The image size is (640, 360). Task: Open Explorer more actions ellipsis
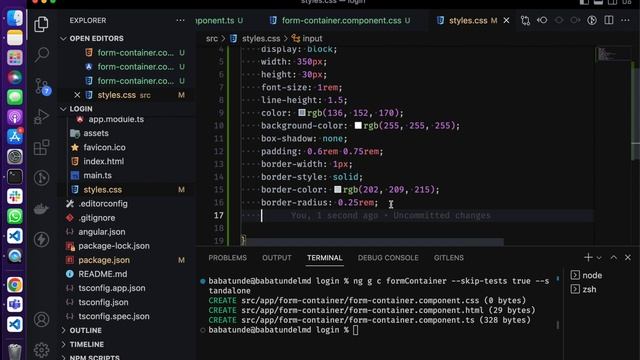coord(180,20)
